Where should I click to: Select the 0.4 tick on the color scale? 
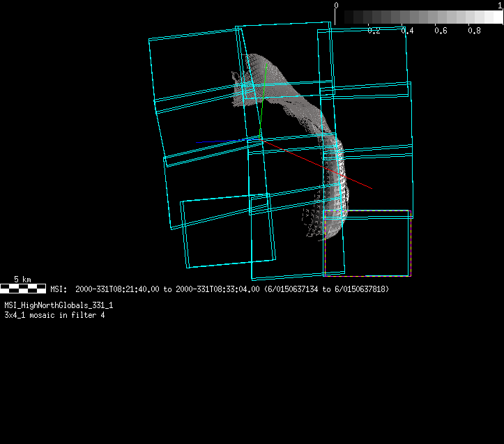pyautogui.click(x=407, y=31)
